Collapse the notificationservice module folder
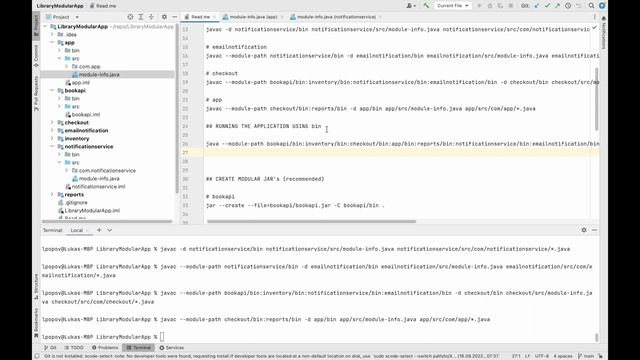 tap(52, 146)
